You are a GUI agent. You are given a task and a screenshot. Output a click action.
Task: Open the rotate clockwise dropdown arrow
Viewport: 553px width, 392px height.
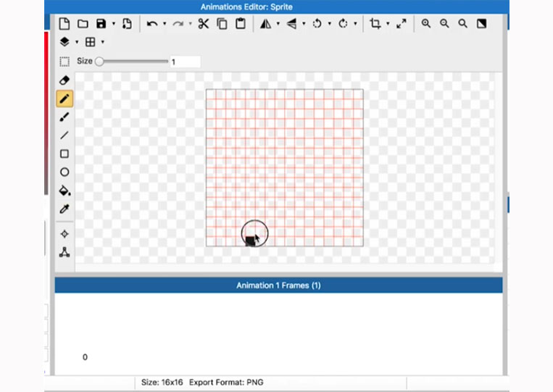tap(355, 24)
